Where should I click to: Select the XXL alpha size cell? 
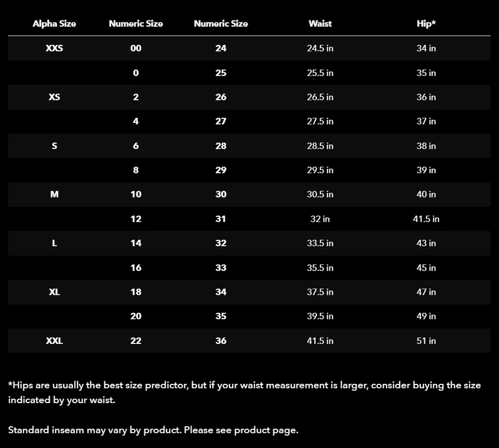click(x=54, y=341)
